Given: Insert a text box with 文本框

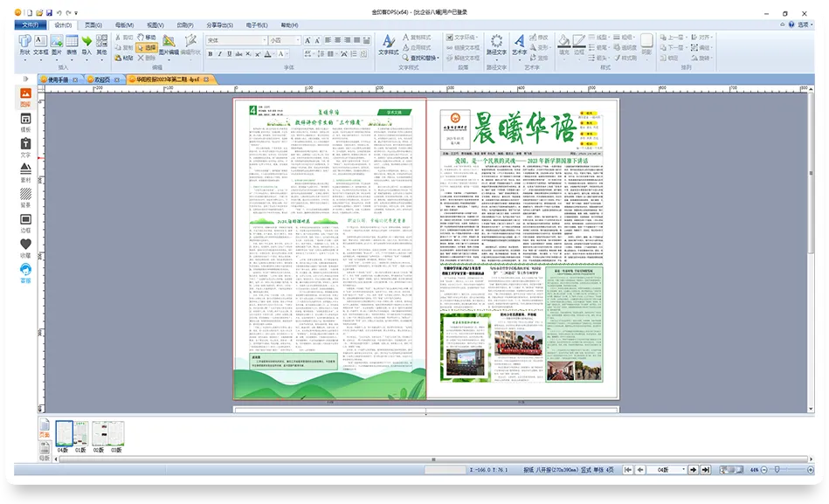Looking at the screenshot, I should pos(40,44).
